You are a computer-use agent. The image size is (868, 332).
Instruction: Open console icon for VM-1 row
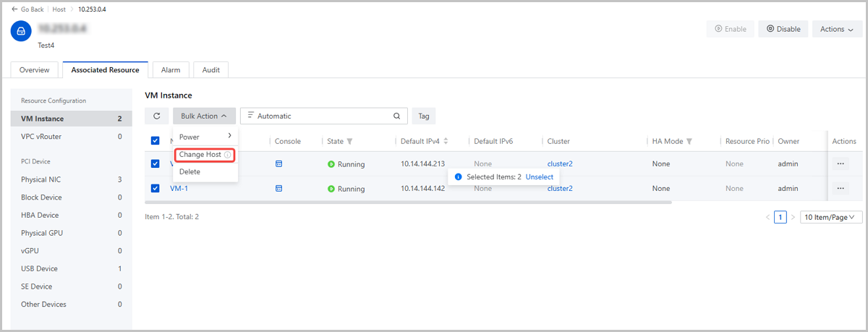point(278,188)
